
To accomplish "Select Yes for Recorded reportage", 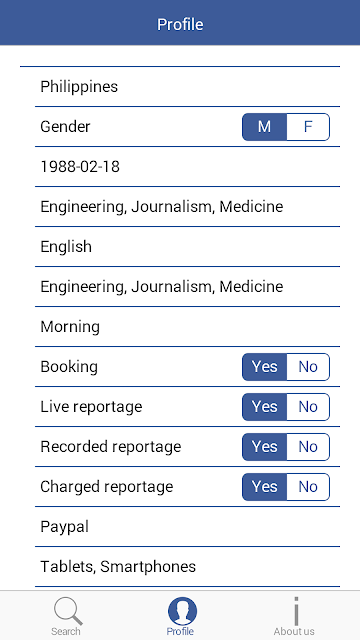I will [x=264, y=447].
